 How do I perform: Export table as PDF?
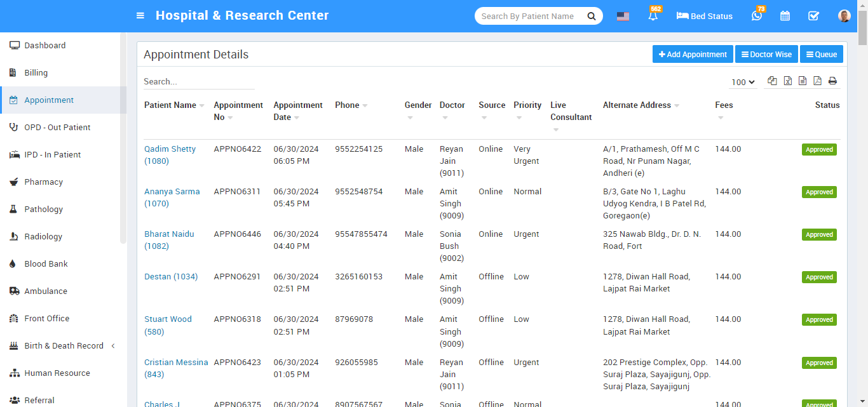[x=817, y=81]
